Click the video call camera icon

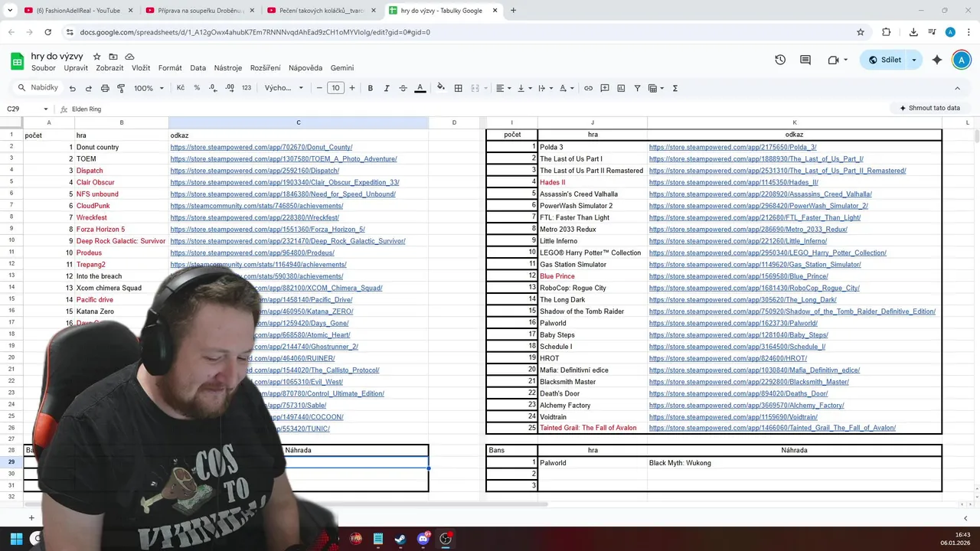[834, 60]
